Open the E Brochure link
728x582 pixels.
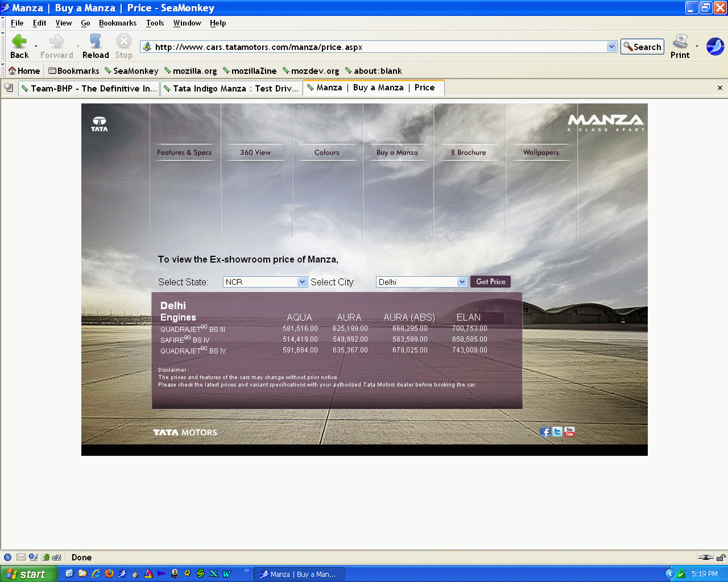click(469, 152)
